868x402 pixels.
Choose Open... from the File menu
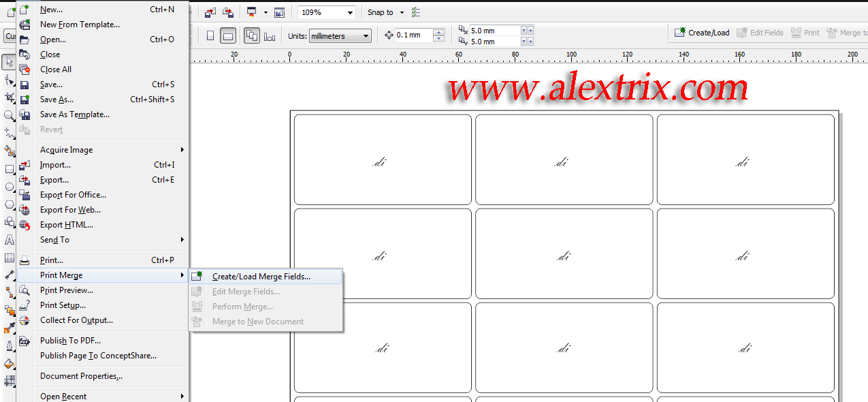(x=103, y=40)
